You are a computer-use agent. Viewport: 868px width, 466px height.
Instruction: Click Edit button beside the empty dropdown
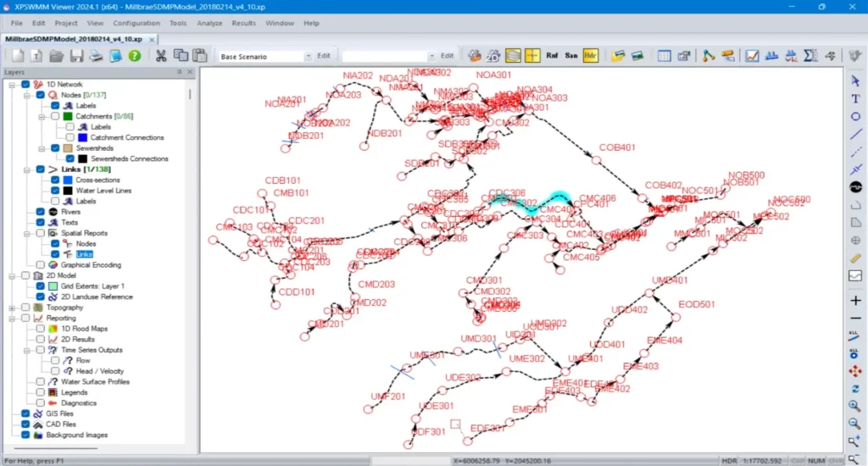point(448,56)
